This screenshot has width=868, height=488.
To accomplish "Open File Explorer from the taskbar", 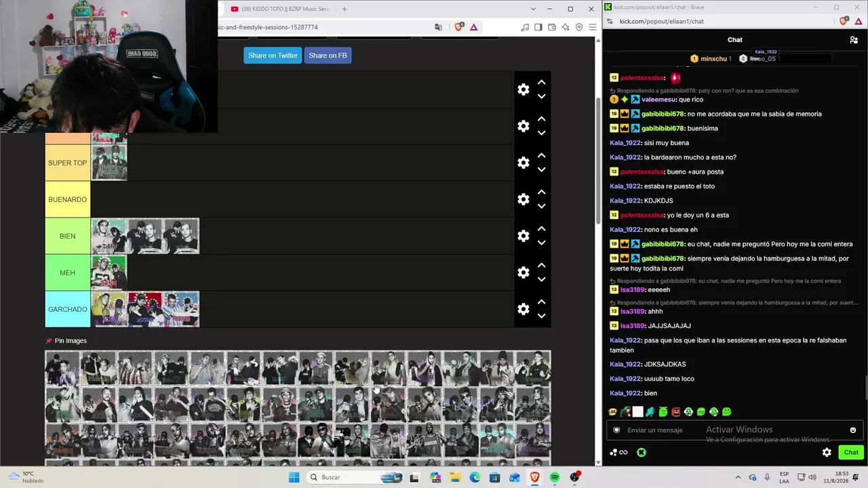I will point(456,477).
